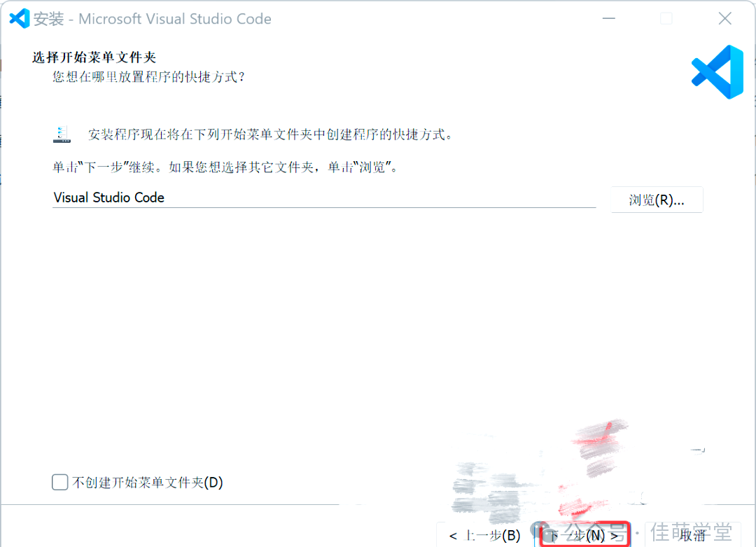Minimize the installer window
Screen dimensions: 756x547
(x=609, y=19)
